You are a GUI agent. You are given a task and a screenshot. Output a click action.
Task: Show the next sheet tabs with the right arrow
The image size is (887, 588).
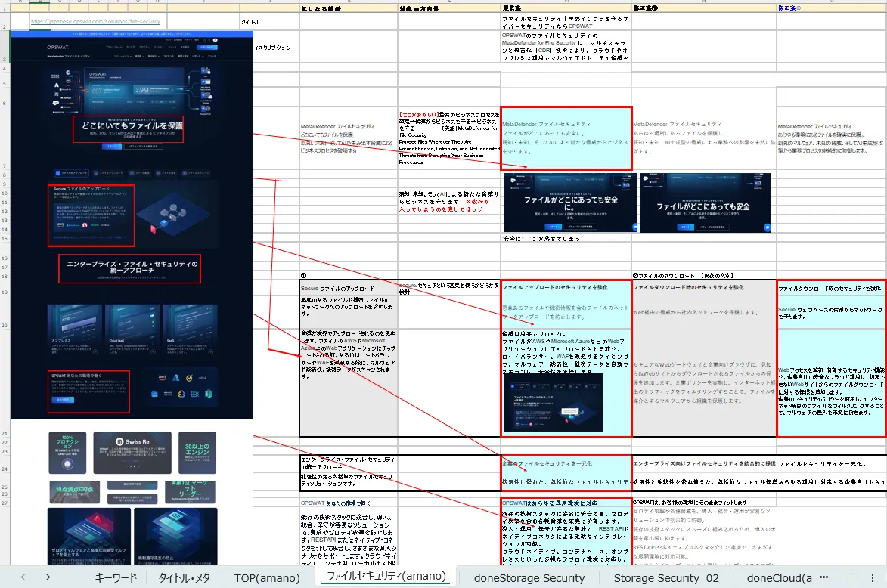[x=48, y=577]
